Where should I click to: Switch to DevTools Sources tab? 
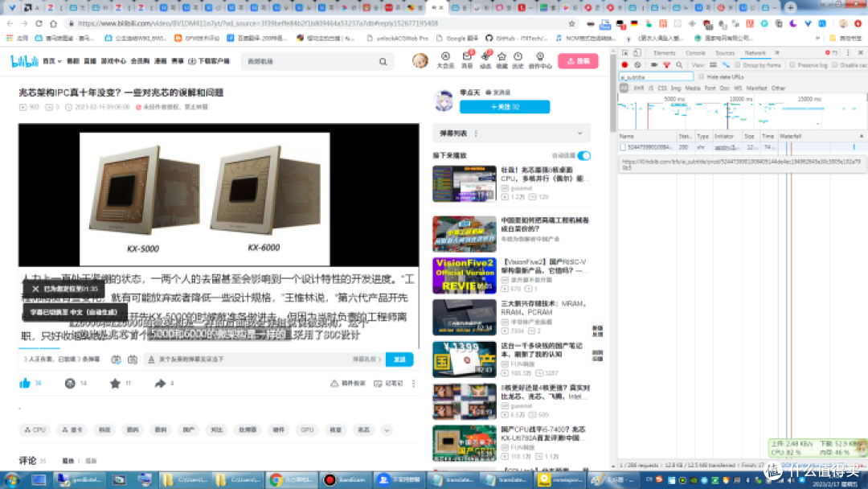[725, 52]
